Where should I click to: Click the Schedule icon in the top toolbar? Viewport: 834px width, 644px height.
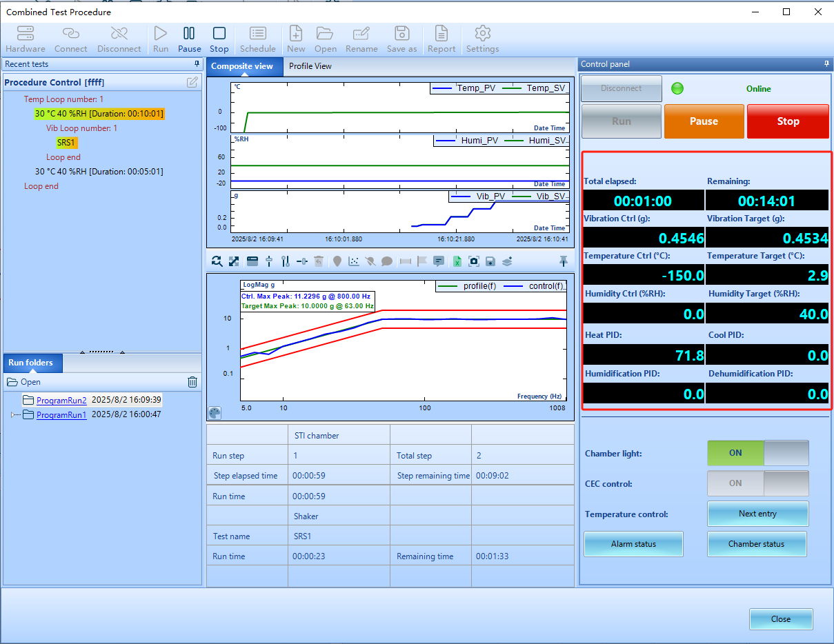258,39
